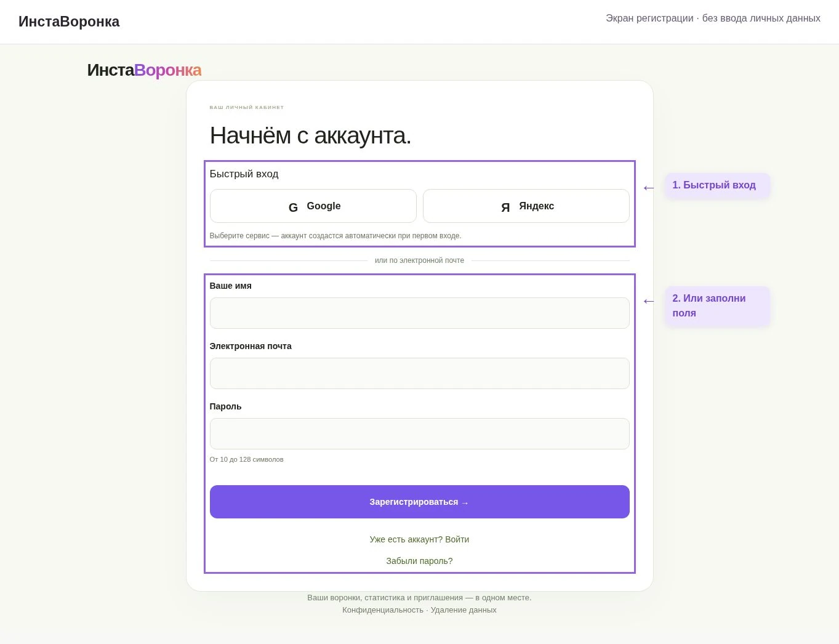Open the Уже есть аккаунт? Войти link
The image size is (839, 644).
pyautogui.click(x=419, y=539)
